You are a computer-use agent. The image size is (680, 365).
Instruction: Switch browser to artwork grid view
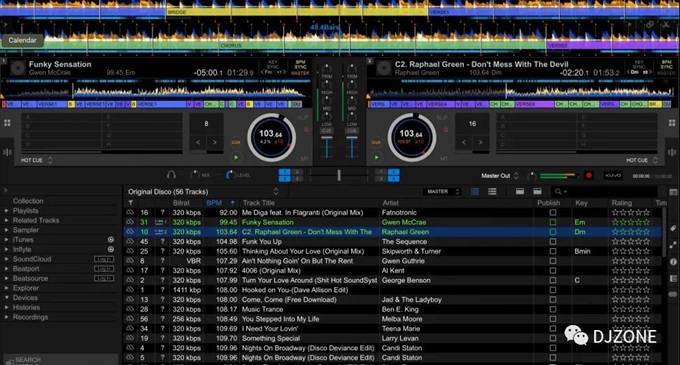(475, 191)
